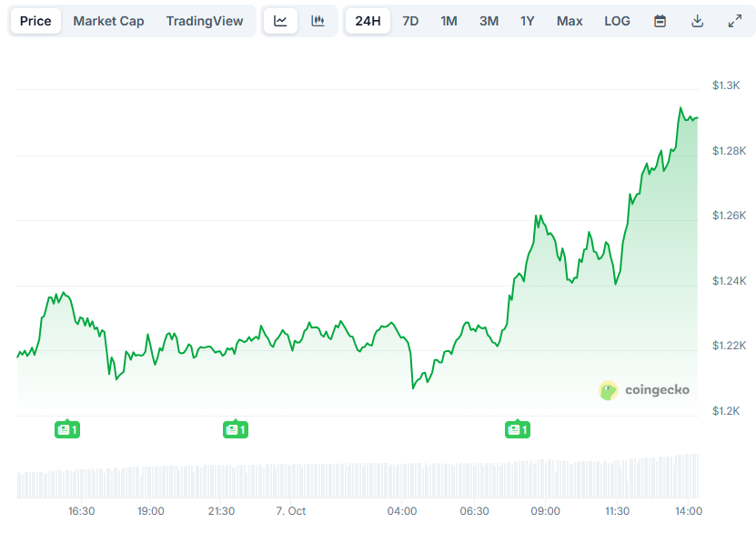Switch to line chart view
The image size is (756, 533).
coord(280,21)
